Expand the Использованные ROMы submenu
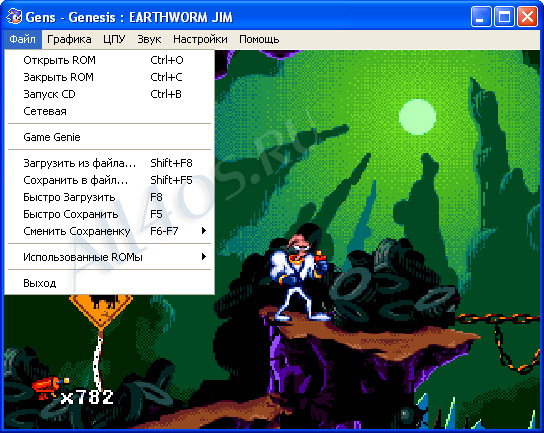 pos(109,257)
